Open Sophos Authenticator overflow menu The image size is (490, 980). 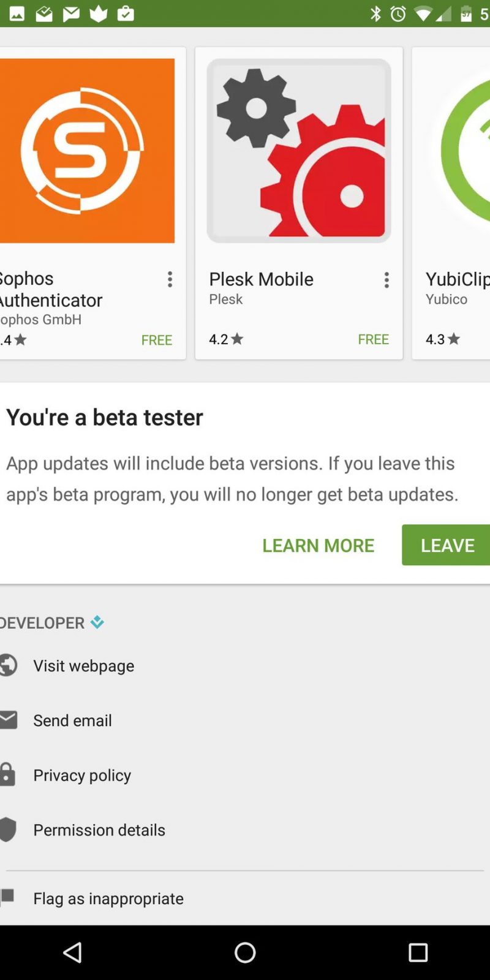170,280
